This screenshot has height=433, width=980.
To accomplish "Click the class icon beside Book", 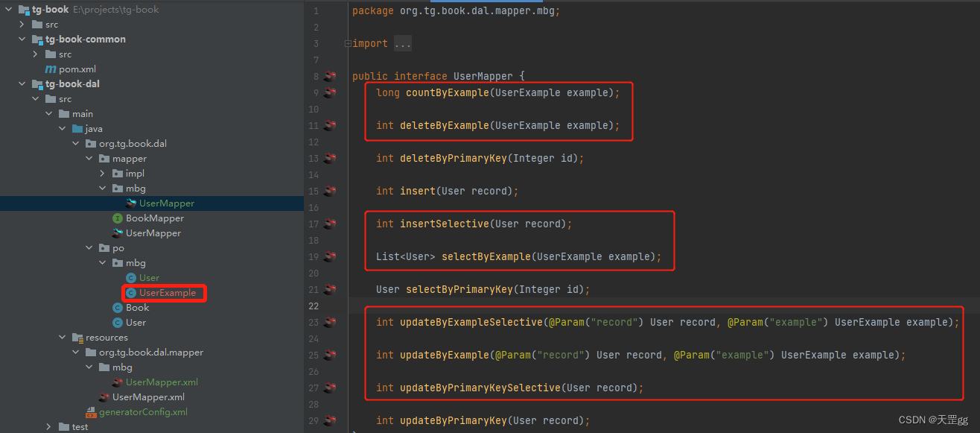I will 118,308.
